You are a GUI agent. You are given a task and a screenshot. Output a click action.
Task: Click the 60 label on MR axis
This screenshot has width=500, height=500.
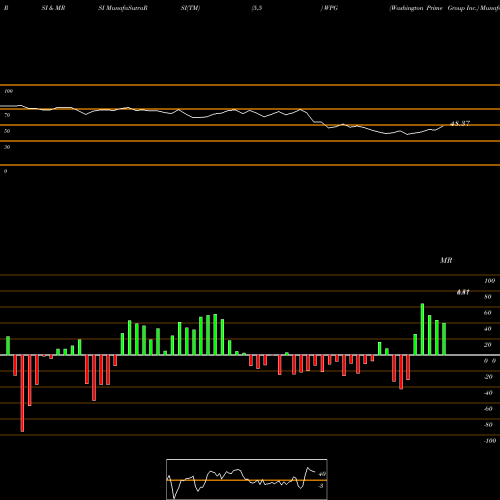(x=488, y=313)
